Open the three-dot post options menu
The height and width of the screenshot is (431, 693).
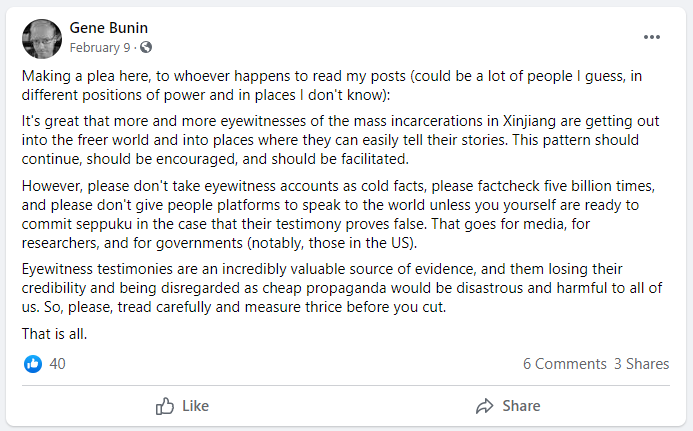pos(652,37)
